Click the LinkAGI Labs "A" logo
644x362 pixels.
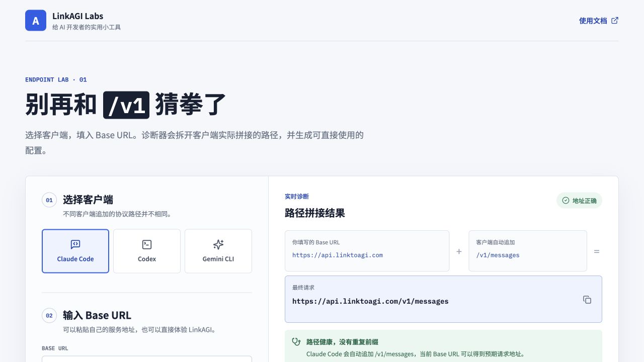[x=36, y=21]
